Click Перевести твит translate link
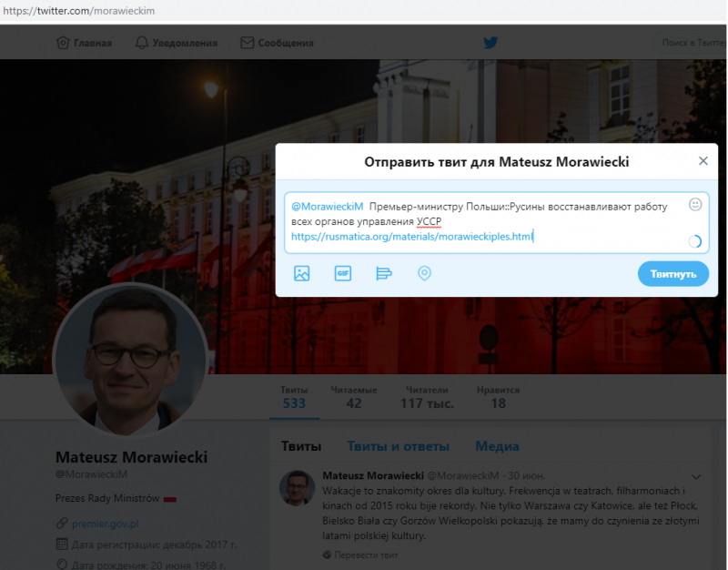The image size is (728, 570). click(367, 555)
